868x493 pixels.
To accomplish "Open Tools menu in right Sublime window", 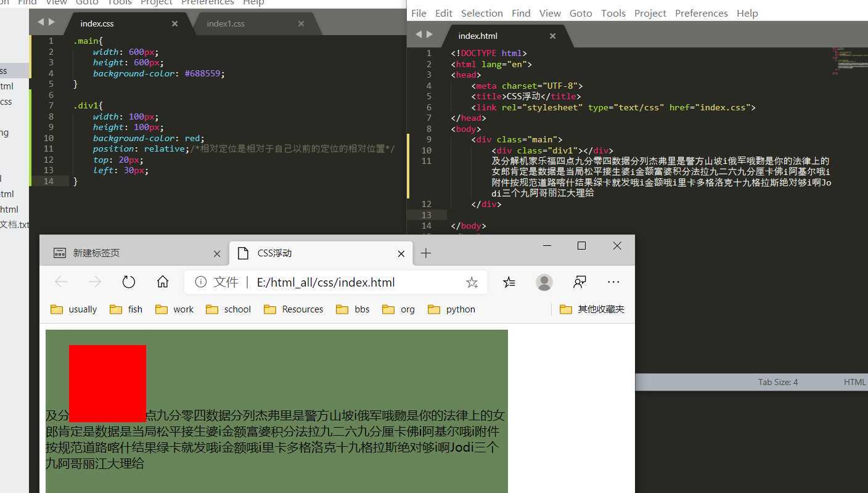I will pyautogui.click(x=613, y=13).
